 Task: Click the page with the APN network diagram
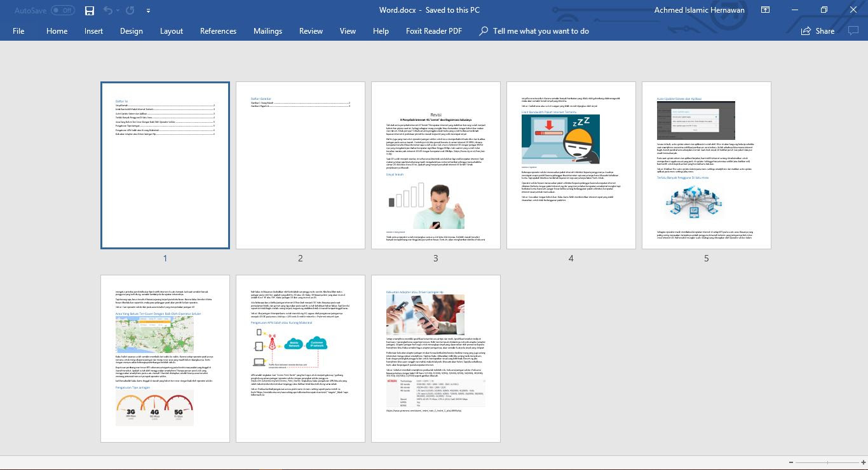[x=301, y=359]
